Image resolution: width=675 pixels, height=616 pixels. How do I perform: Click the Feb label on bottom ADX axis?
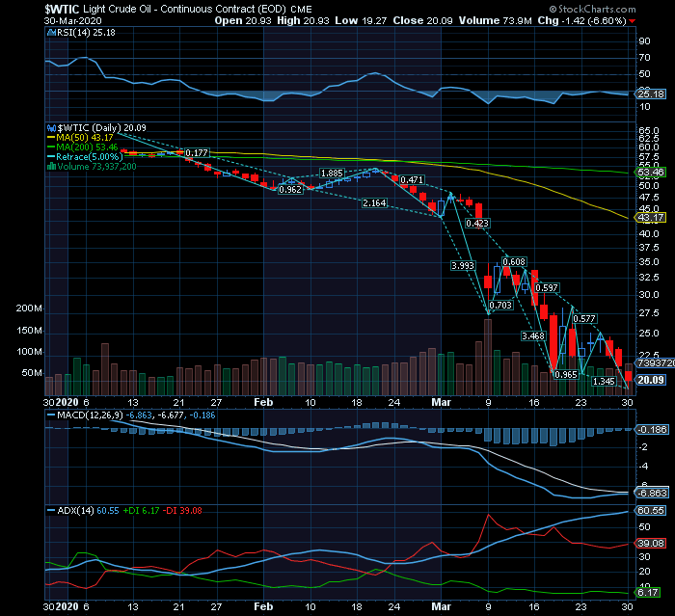263,606
